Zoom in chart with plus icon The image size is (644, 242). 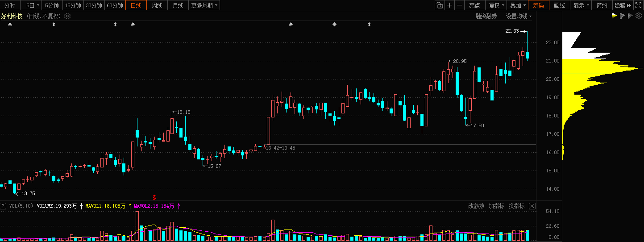pyautogui.click(x=449, y=5)
